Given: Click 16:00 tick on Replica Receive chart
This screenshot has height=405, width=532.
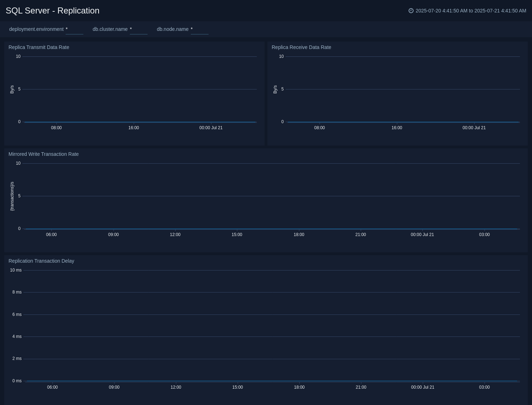Looking at the screenshot, I should click(x=397, y=128).
